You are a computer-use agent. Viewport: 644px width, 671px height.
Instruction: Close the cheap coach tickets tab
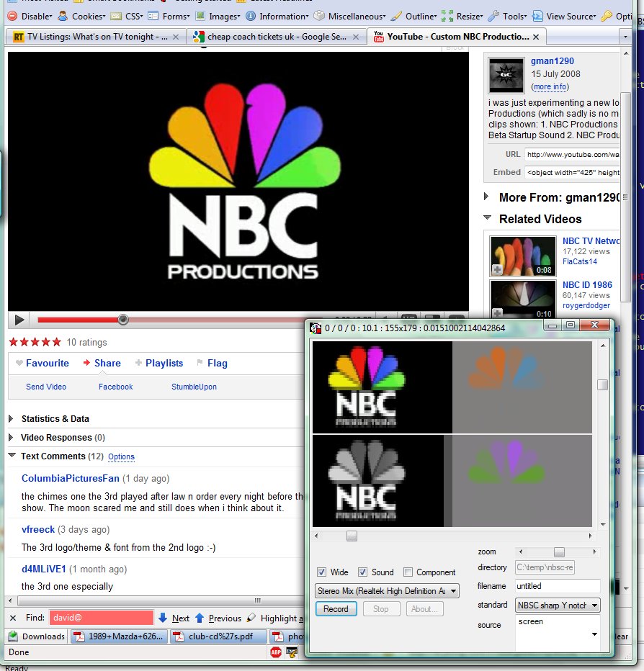pos(355,37)
